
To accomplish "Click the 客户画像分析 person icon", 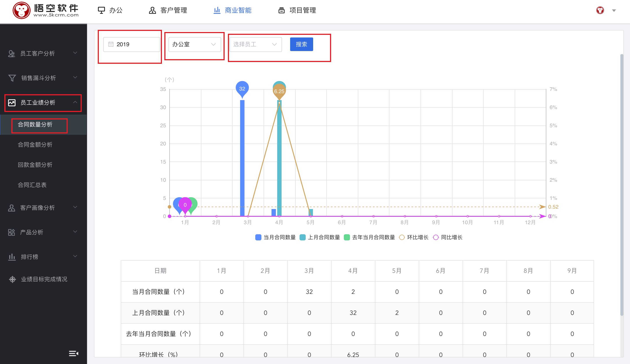I will point(12,208).
